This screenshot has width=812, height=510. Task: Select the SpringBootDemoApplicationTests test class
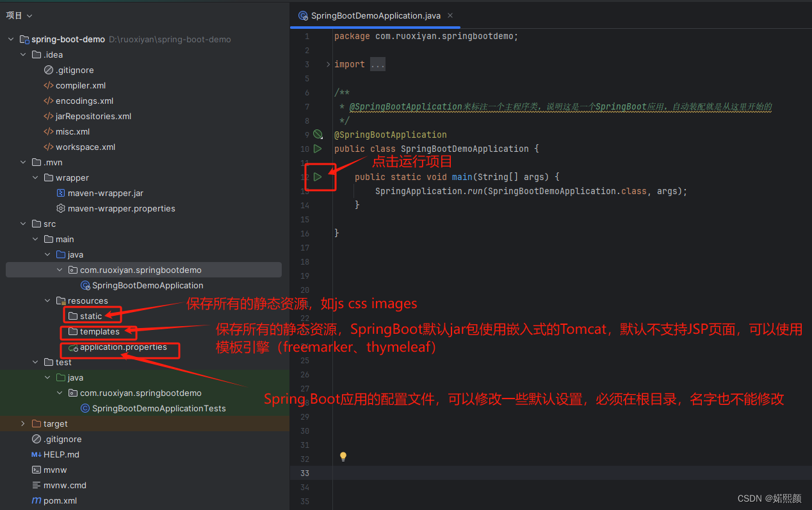pyautogui.click(x=155, y=408)
